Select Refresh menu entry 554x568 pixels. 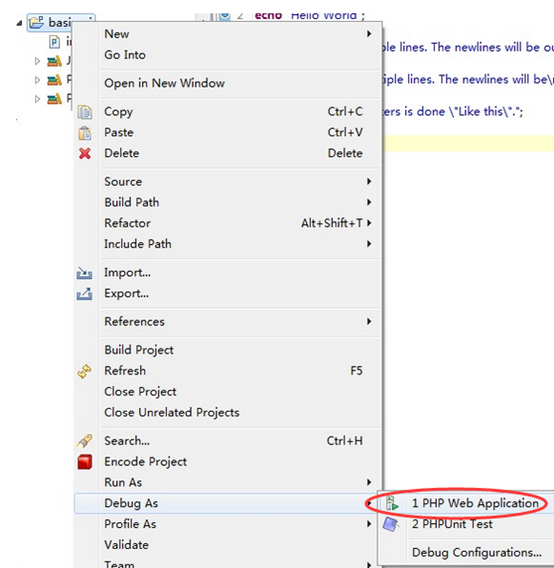point(228,371)
